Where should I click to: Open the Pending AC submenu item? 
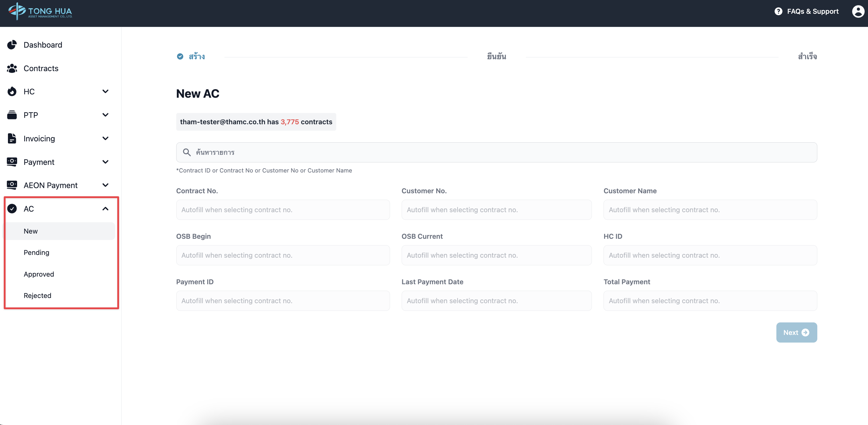coord(36,252)
